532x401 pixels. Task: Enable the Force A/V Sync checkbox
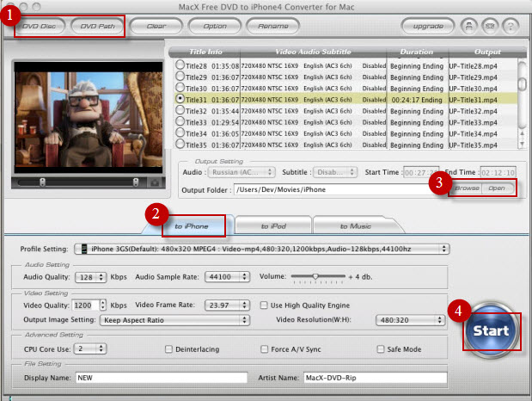(x=264, y=349)
